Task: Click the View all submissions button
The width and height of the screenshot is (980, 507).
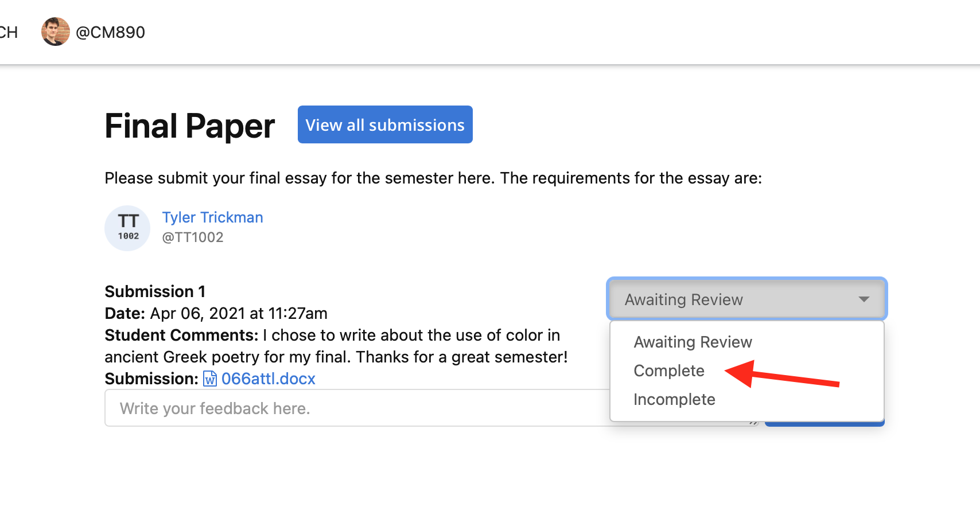Action: pyautogui.click(x=385, y=124)
